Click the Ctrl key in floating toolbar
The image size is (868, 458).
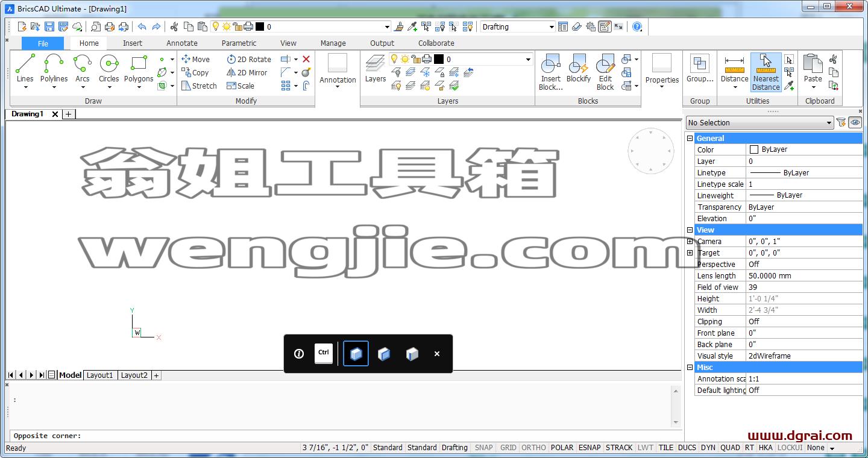[x=324, y=354]
